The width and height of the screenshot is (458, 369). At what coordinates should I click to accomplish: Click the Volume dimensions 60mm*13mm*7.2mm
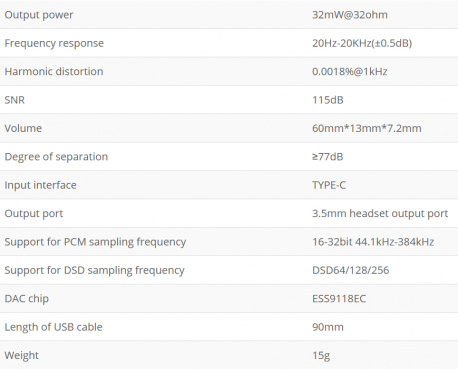[367, 128]
